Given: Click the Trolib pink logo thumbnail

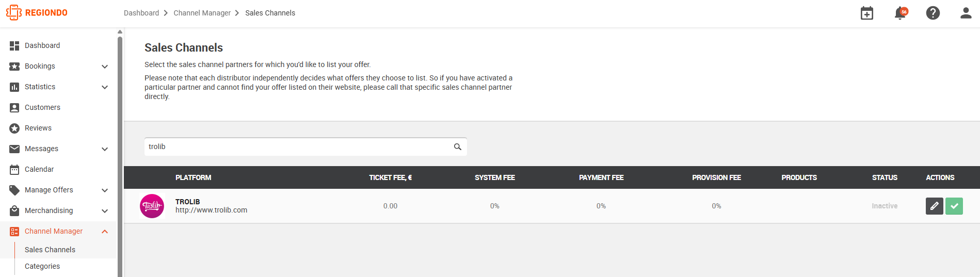Looking at the screenshot, I should tap(152, 206).
